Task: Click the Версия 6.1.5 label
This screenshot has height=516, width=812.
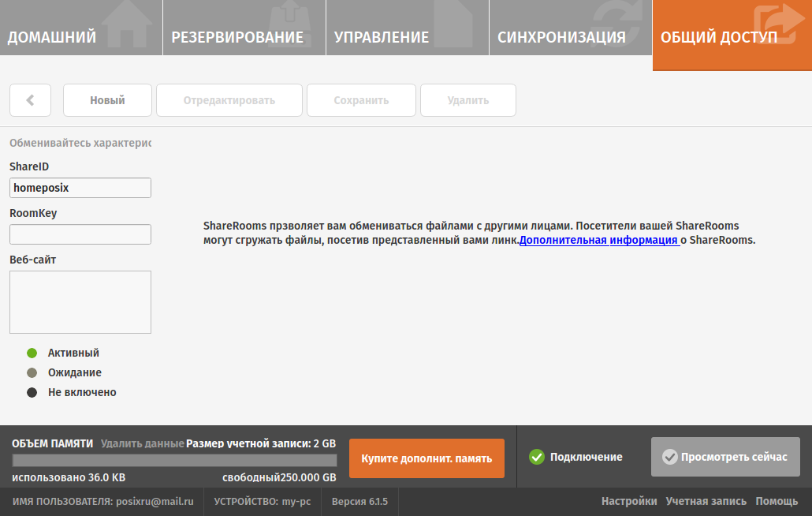Action: point(360,502)
